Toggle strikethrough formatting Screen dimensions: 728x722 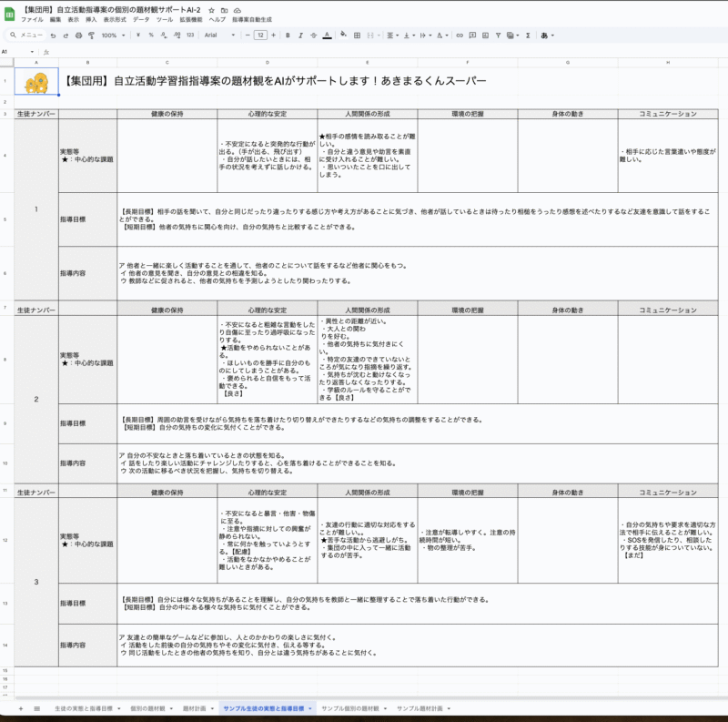coord(313,36)
